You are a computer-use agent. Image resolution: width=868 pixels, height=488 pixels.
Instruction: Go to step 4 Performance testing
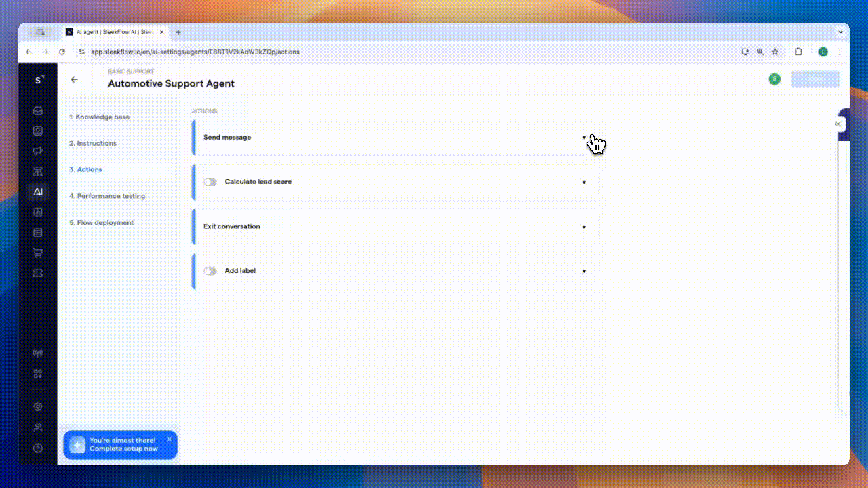click(x=107, y=196)
